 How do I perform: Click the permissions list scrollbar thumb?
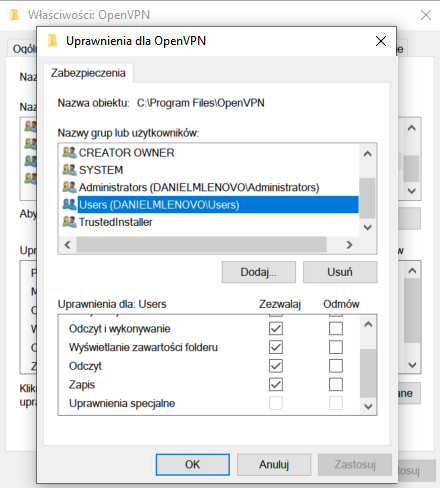368,373
